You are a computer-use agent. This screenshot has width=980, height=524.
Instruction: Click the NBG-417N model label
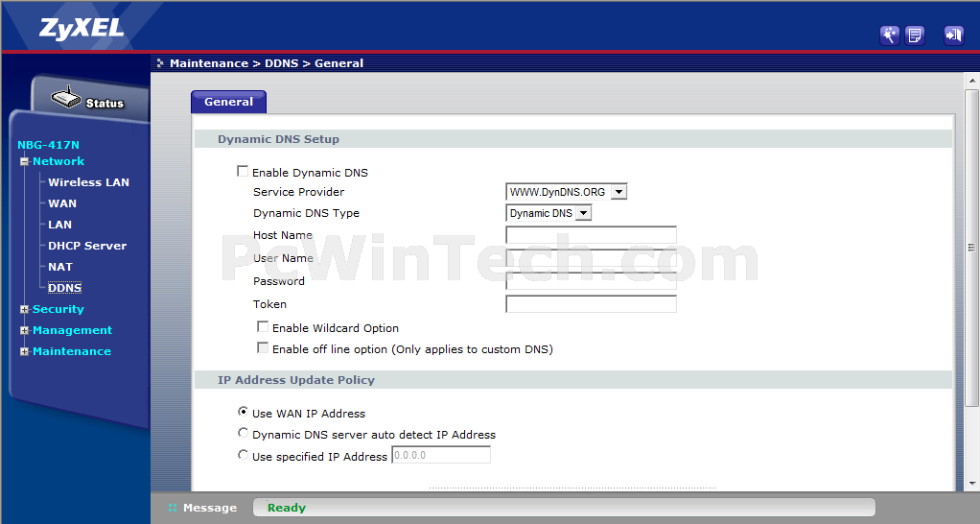tap(48, 145)
